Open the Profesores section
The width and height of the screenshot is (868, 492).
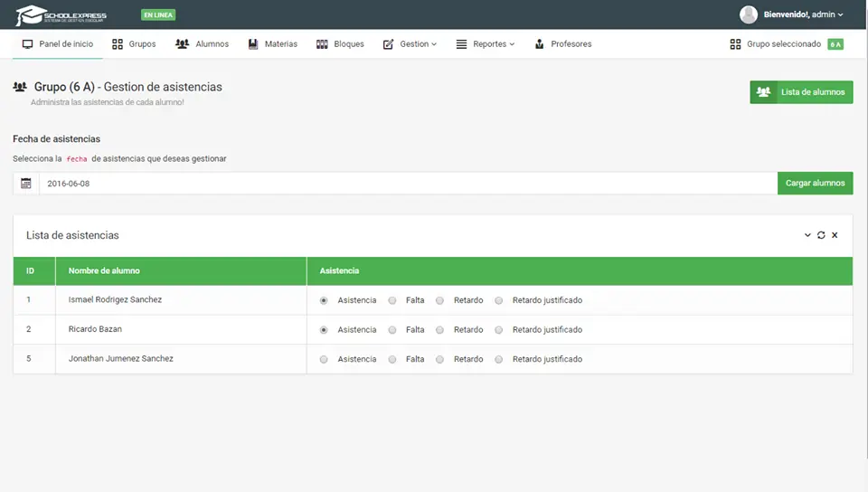pyautogui.click(x=563, y=44)
